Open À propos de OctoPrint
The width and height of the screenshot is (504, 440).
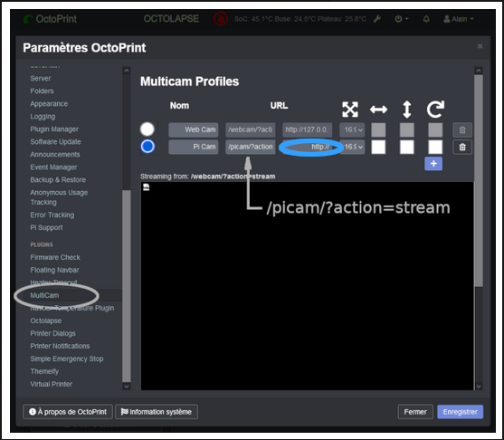point(68,412)
